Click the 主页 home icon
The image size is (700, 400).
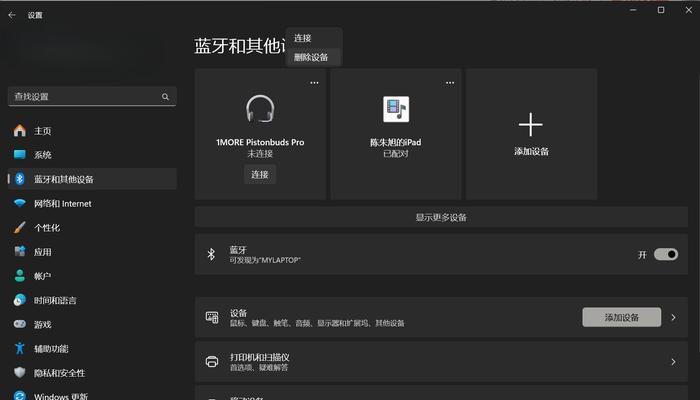tap(20, 130)
